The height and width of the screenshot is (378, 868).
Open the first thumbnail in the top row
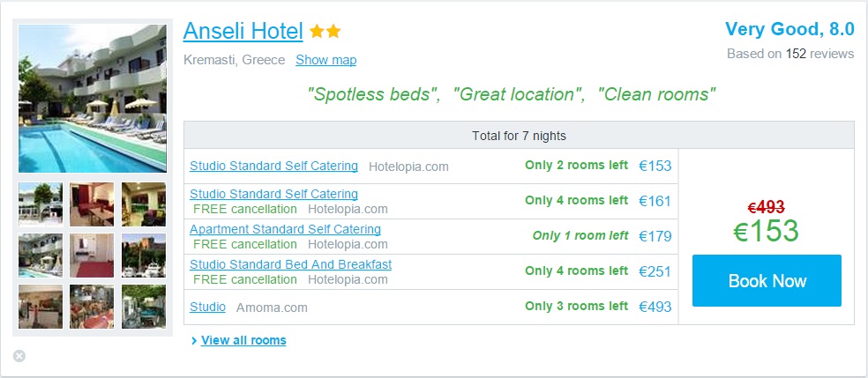(41, 204)
